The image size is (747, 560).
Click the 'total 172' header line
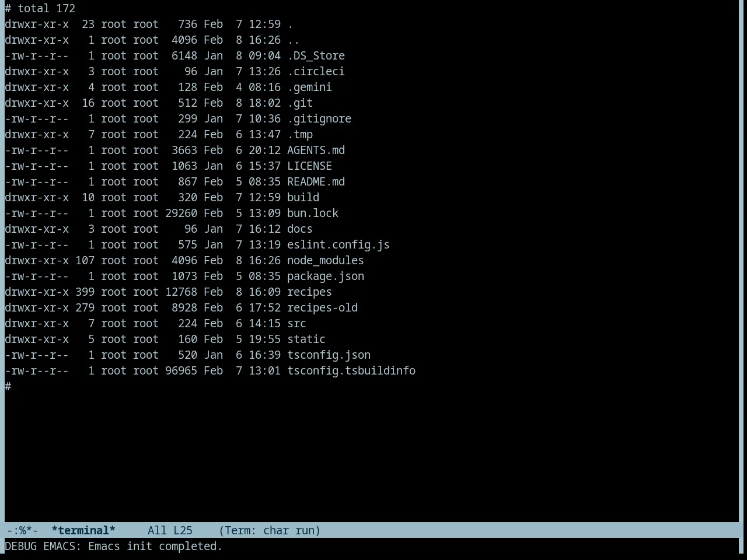pyautogui.click(x=40, y=9)
